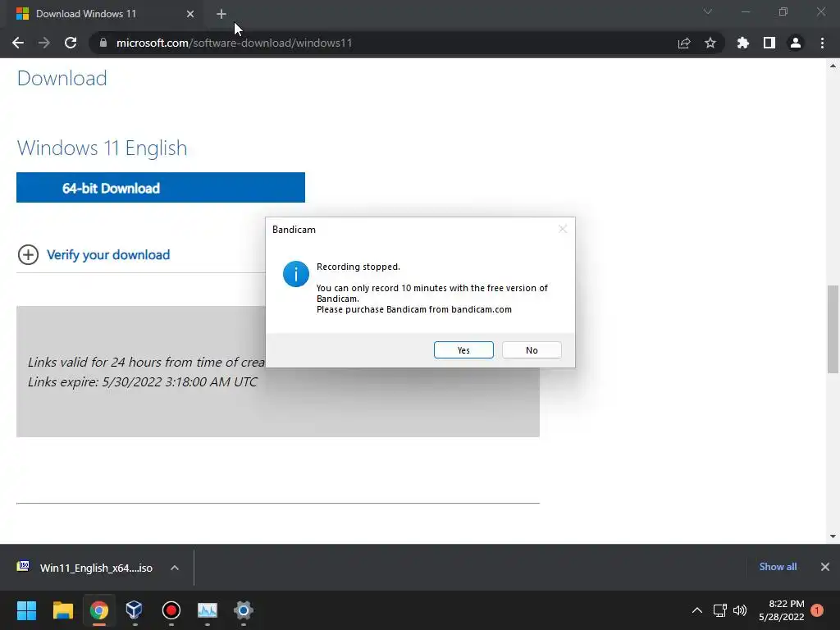The height and width of the screenshot is (630, 840).
Task: Click the address bar URL
Action: pyautogui.click(x=234, y=43)
